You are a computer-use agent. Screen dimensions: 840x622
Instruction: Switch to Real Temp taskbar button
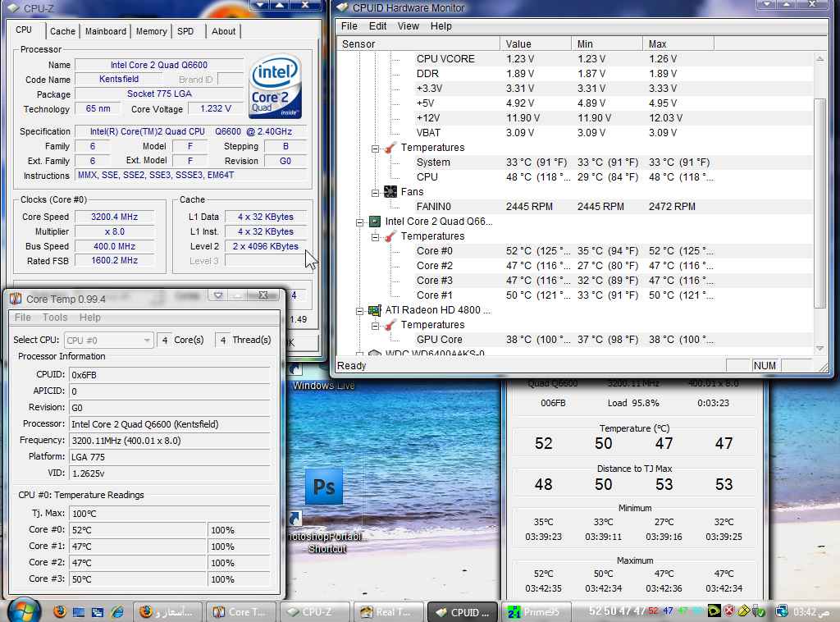388,612
